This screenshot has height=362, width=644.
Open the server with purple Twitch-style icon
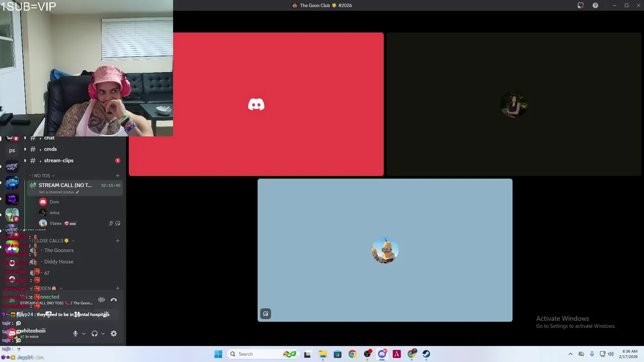click(x=12, y=199)
